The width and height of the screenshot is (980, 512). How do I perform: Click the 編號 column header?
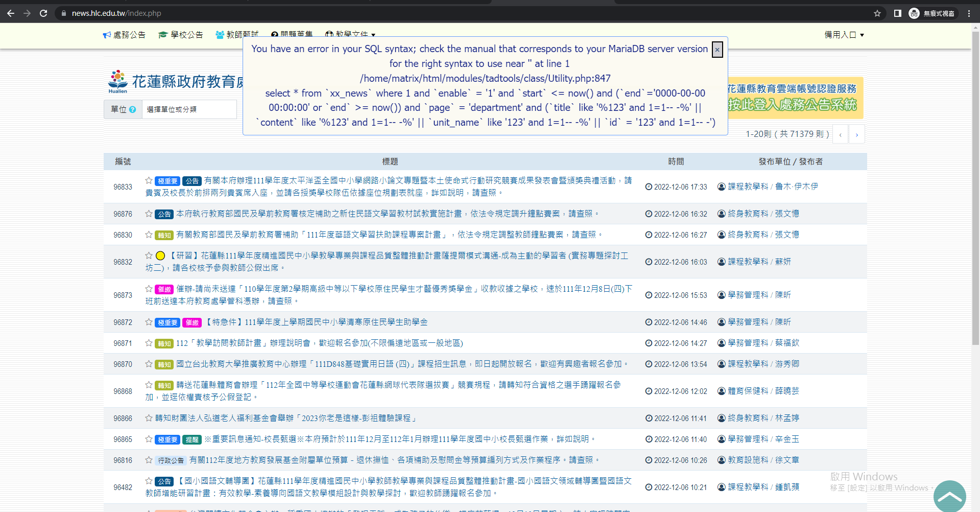click(x=123, y=161)
